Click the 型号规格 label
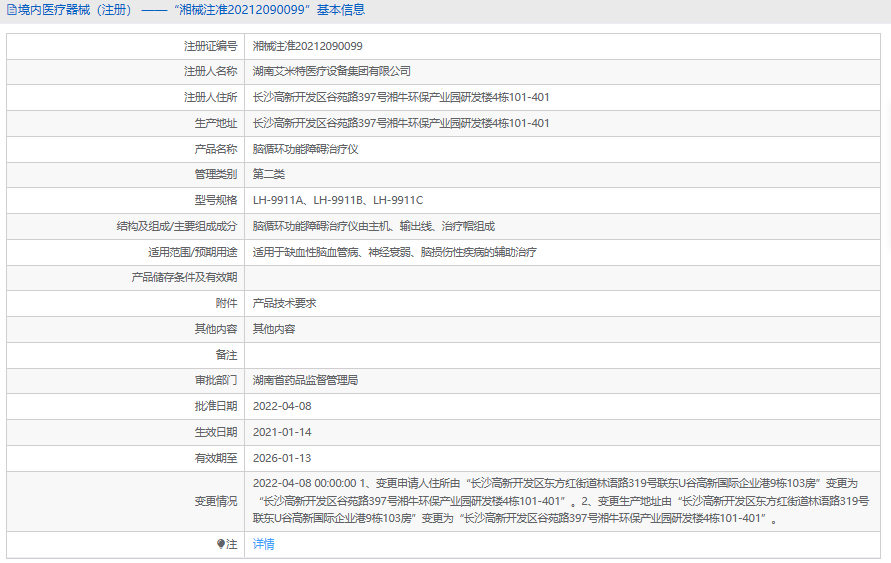The width and height of the screenshot is (891, 563). point(216,200)
